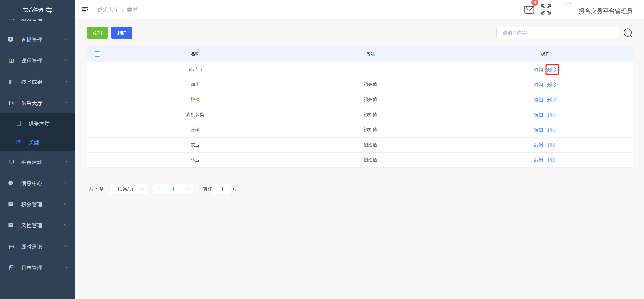644x299 pixels.
Task: Delete the 种植 row
Action: click(552, 99)
